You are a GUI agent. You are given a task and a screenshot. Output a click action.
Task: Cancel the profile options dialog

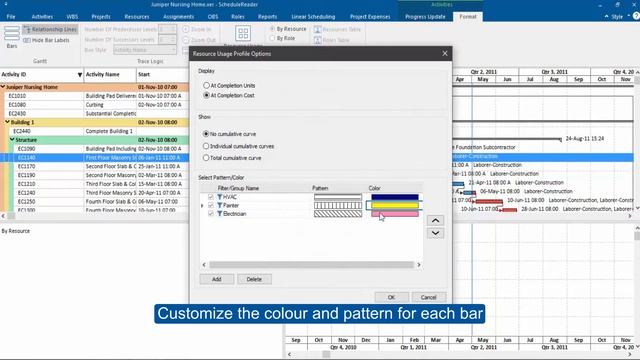coord(429,297)
